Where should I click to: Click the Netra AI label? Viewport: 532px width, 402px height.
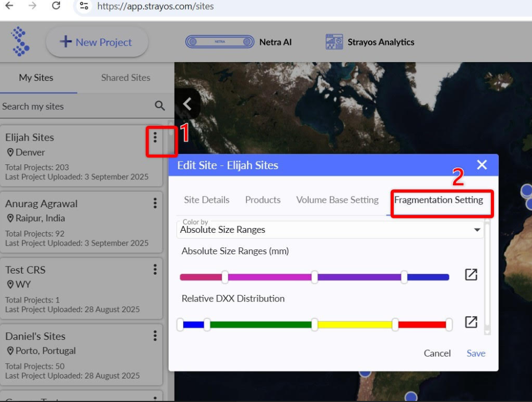coord(275,42)
